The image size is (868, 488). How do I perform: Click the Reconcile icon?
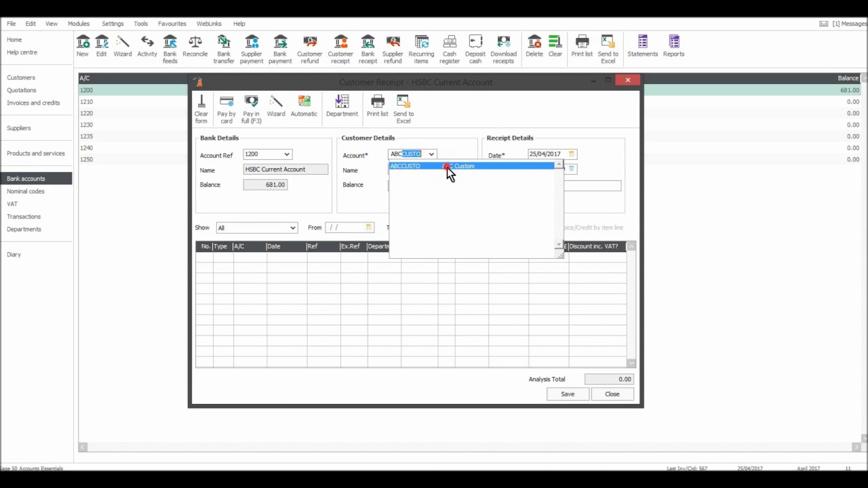pyautogui.click(x=195, y=46)
